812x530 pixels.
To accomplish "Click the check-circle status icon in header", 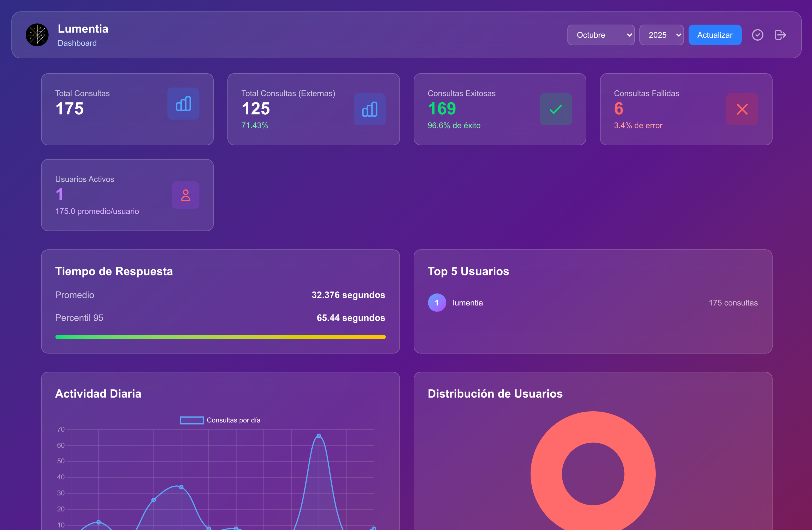I will 758,35.
